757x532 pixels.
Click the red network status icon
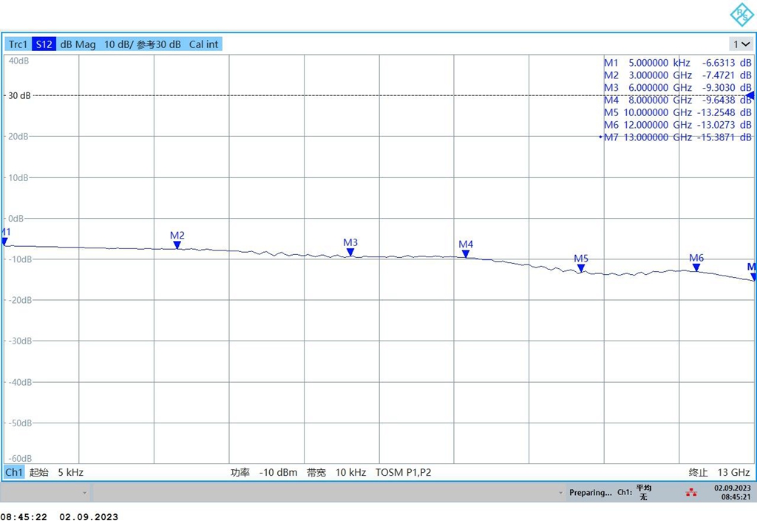coord(691,492)
